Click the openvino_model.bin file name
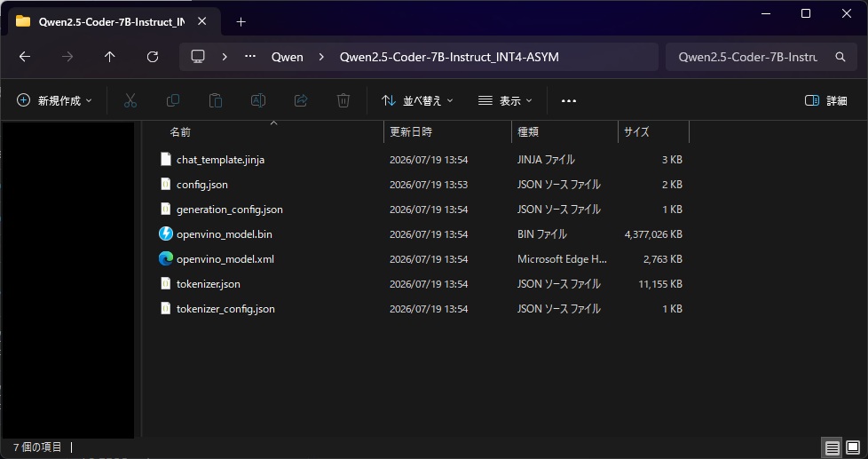 (225, 234)
